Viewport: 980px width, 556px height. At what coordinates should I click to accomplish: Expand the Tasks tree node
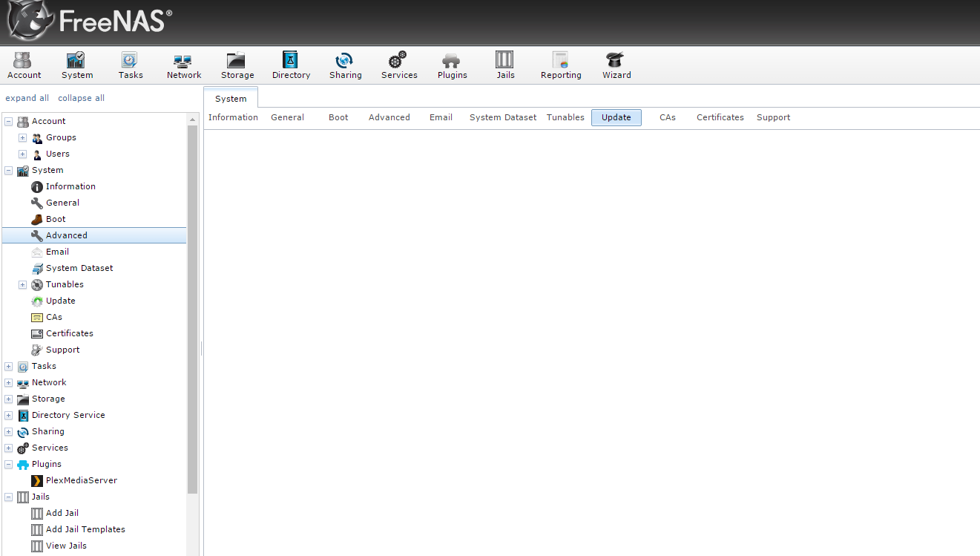pos(9,367)
